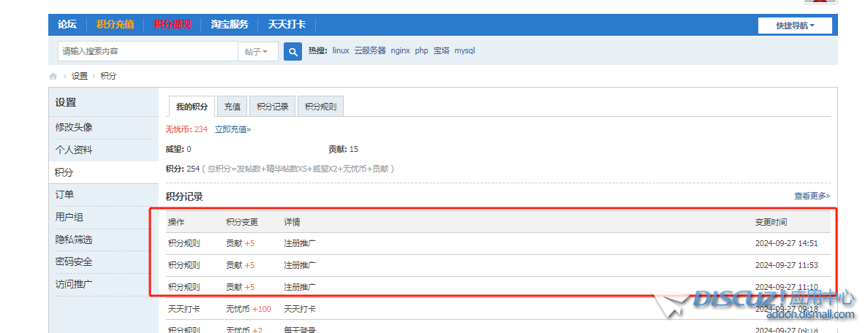Open the 论坛 navigation item
The height and width of the screenshot is (333, 868).
pos(67,24)
